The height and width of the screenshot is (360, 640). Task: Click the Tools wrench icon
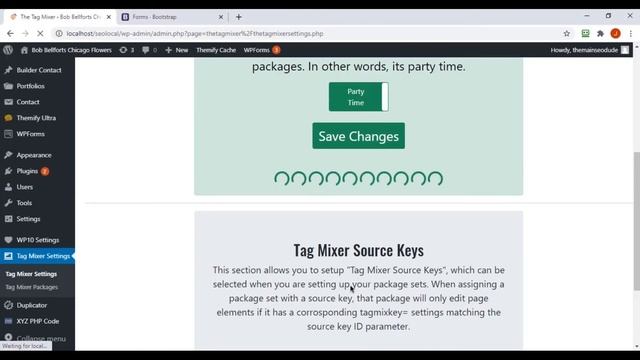[x=8, y=203]
